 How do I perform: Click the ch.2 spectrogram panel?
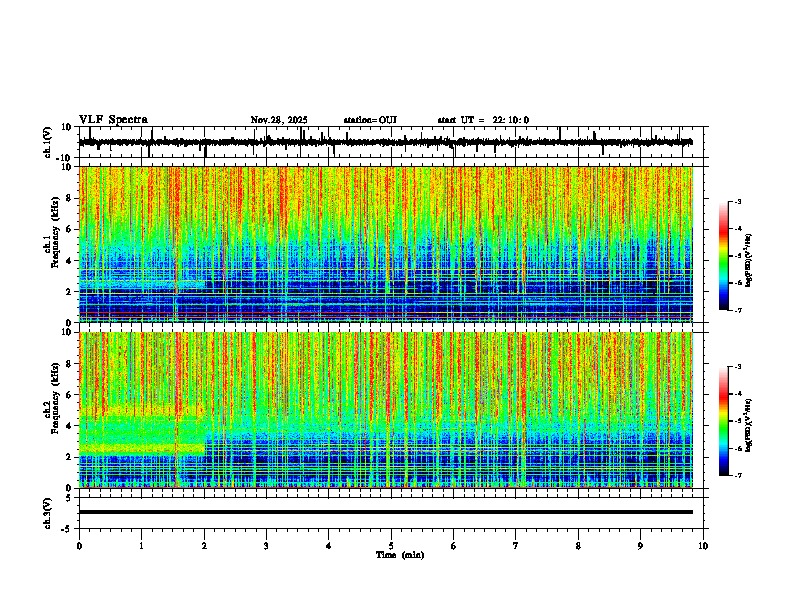(x=386, y=410)
